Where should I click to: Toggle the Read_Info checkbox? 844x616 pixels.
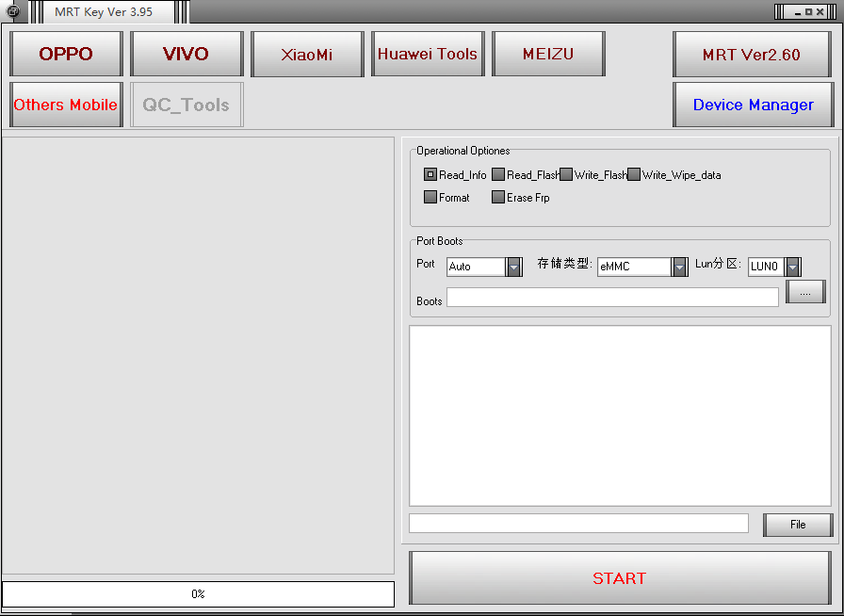click(x=430, y=174)
